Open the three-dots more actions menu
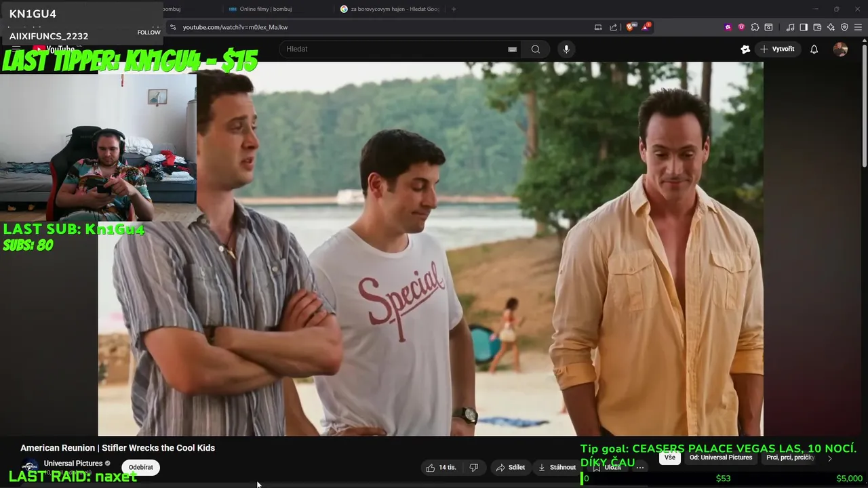The image size is (868, 488). pos(639,467)
